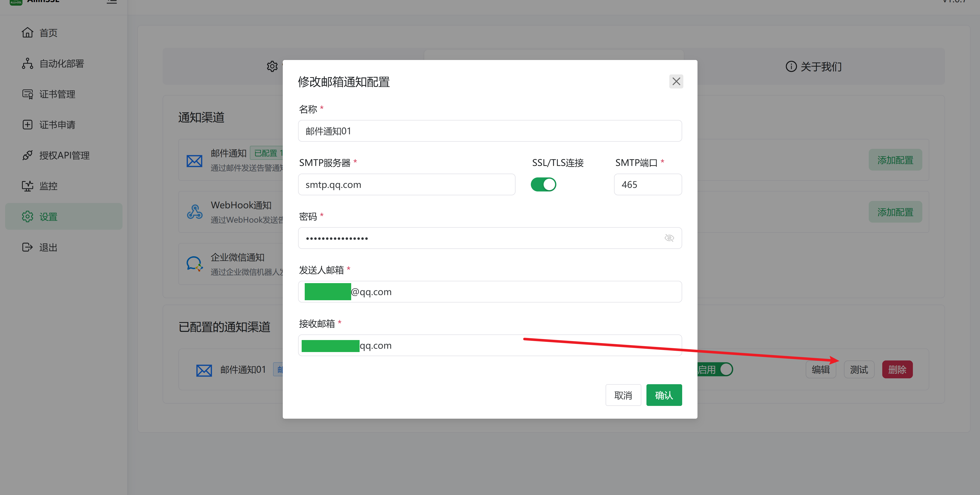Click the 企业微信通知 chat icon
The image size is (980, 495).
click(x=194, y=264)
